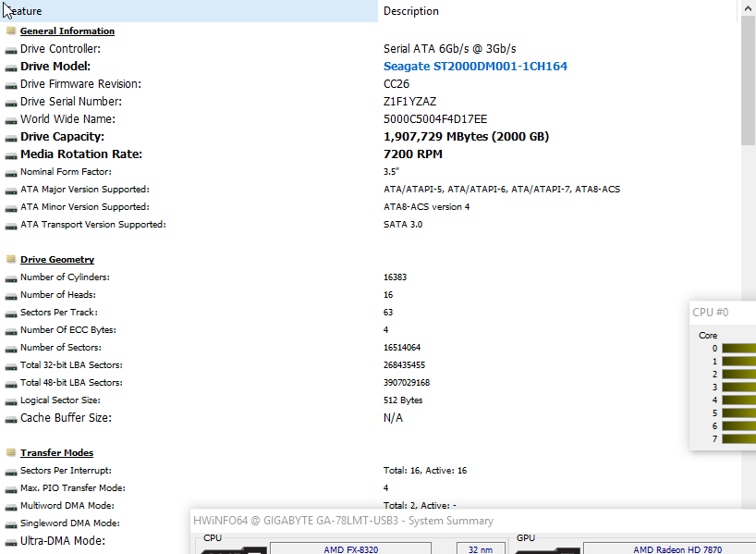Click the AMD FX-8320 CPU name field
This screenshot has height=554, width=756.
click(350, 549)
